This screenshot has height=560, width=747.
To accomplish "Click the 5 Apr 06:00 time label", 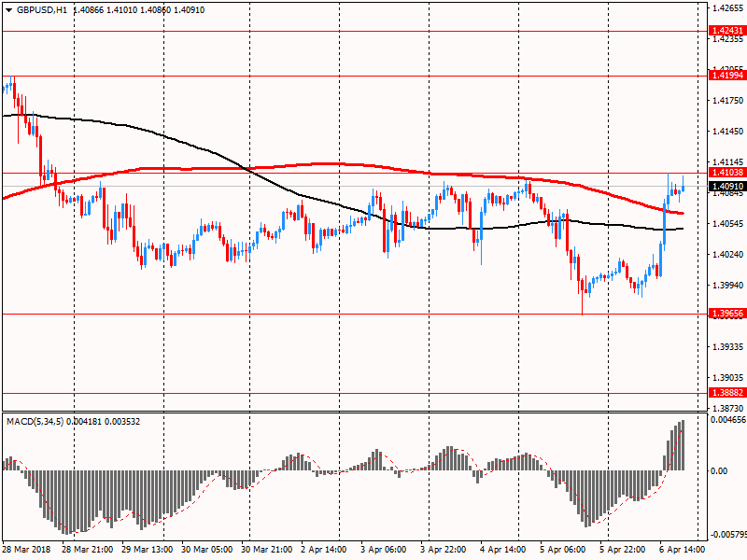I will (563, 549).
